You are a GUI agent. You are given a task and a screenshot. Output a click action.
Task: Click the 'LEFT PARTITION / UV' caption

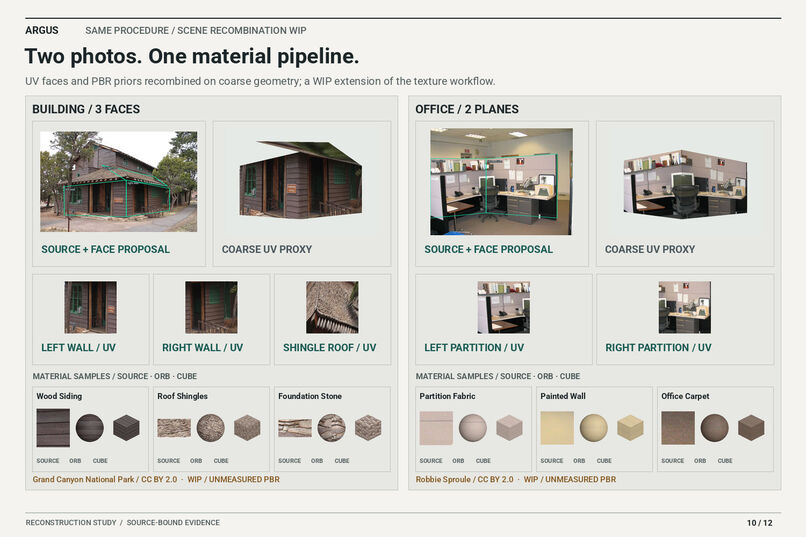point(474,348)
